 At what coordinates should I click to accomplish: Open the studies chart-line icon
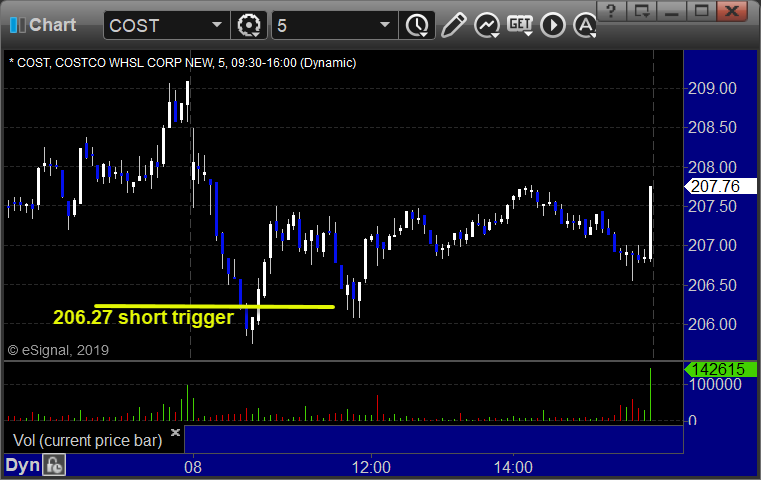(487, 25)
